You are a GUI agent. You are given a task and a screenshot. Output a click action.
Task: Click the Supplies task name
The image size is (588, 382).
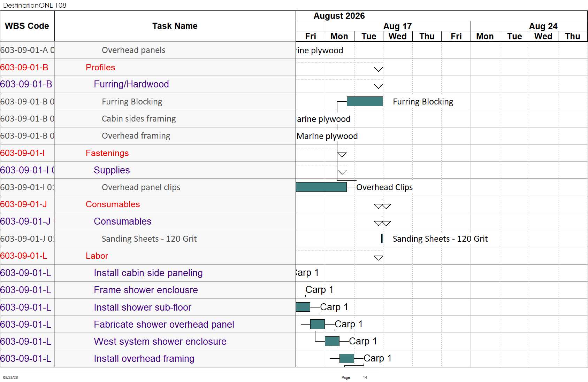(x=112, y=170)
